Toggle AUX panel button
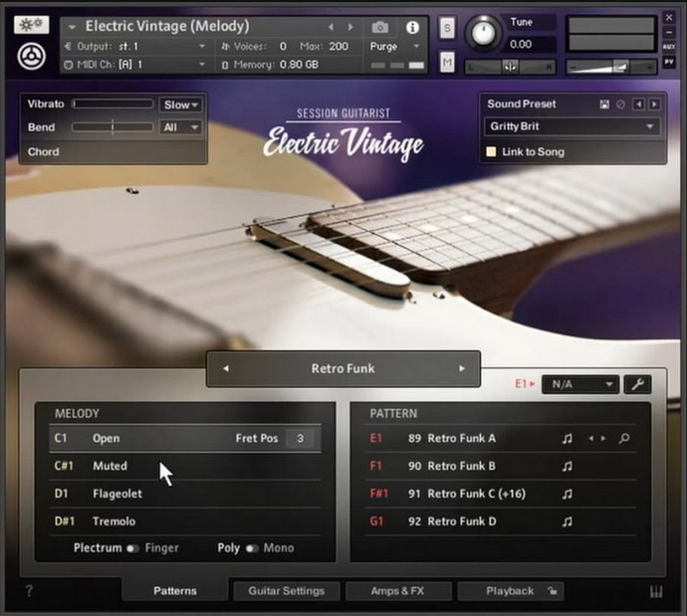687x616 pixels. (669, 47)
